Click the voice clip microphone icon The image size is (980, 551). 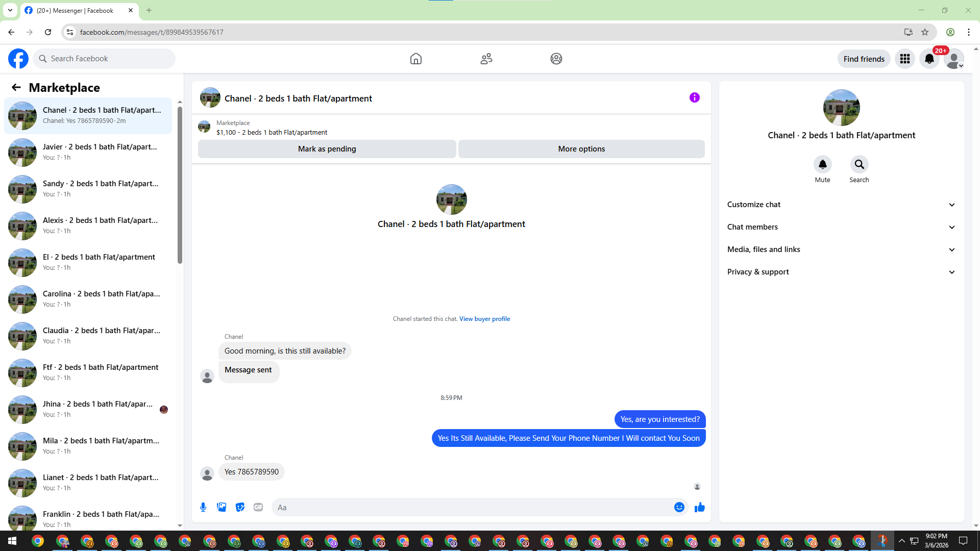click(x=203, y=507)
